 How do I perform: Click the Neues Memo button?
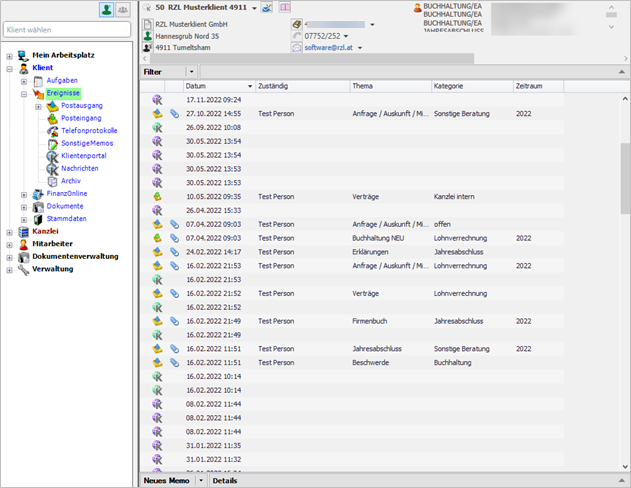point(166,480)
